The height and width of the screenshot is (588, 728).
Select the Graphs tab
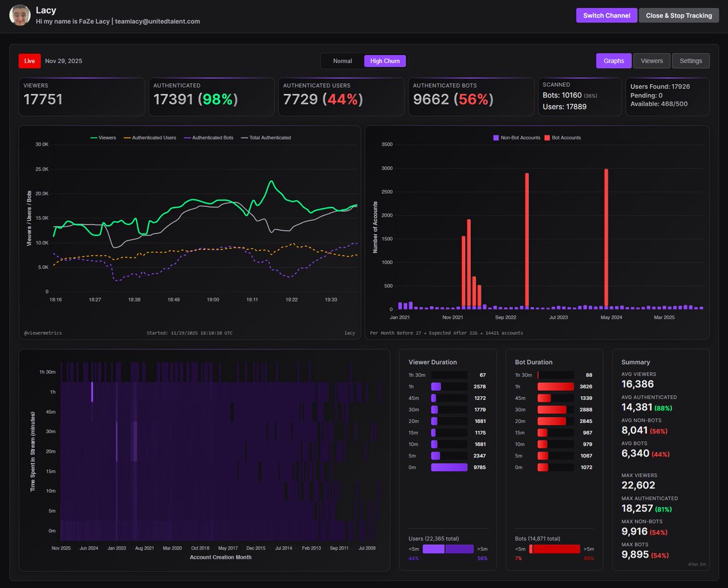pyautogui.click(x=613, y=61)
